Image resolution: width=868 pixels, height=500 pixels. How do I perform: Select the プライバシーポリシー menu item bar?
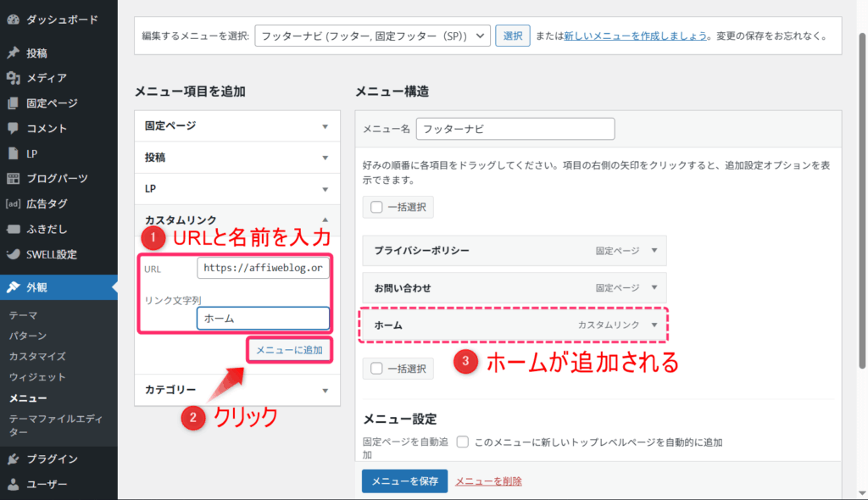tap(515, 250)
